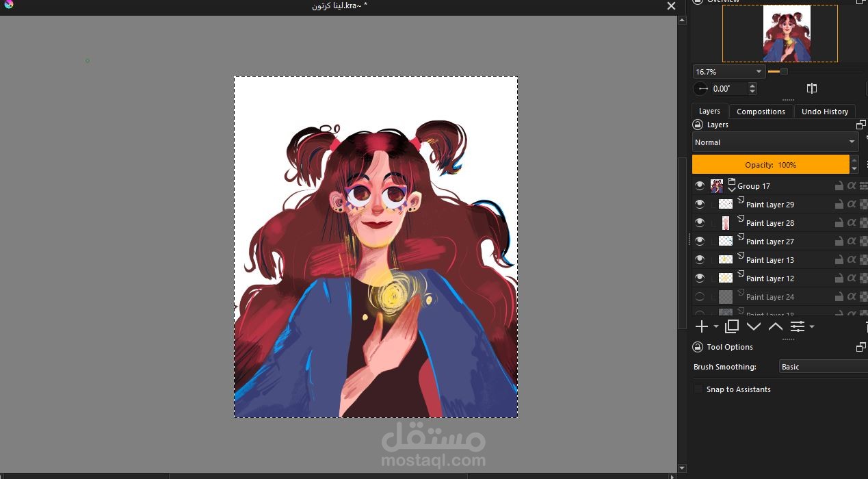The image size is (868, 479).
Task: Toggle lock on Paint Layer 27
Action: tap(839, 242)
